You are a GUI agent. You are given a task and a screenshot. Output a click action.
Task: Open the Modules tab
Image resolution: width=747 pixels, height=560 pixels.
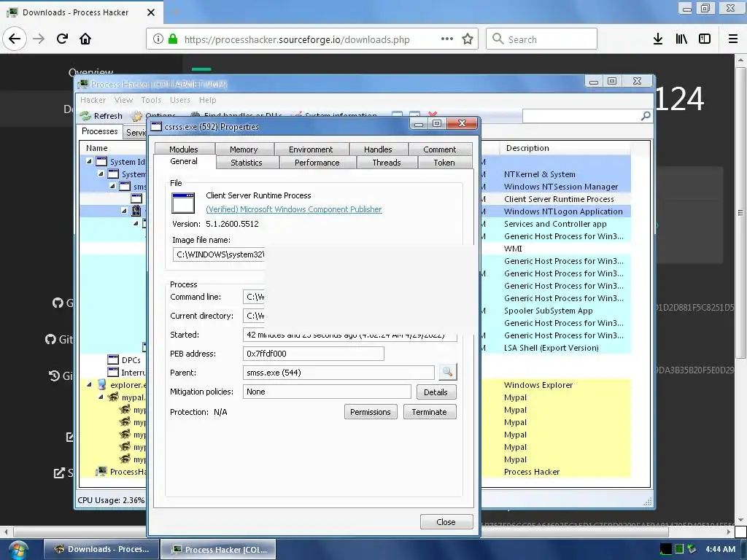pos(184,149)
